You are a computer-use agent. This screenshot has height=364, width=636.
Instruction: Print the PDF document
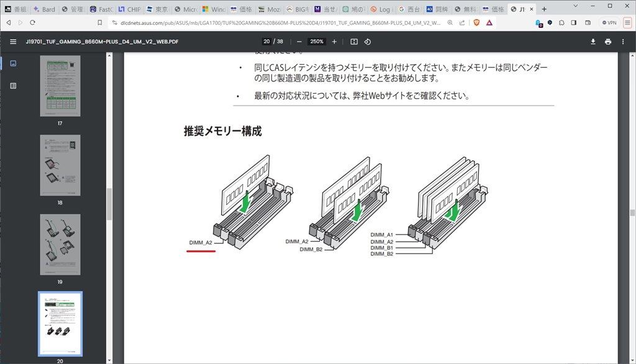click(x=608, y=42)
